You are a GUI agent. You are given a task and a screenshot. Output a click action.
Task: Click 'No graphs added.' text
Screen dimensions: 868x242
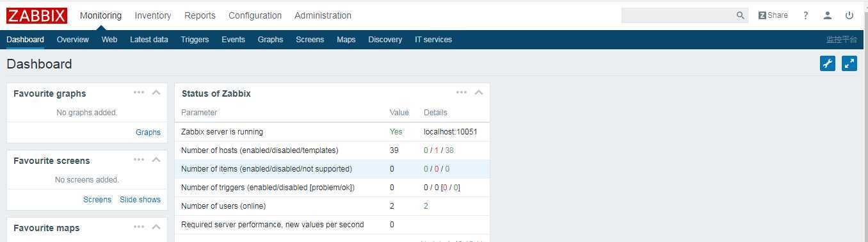tap(87, 113)
